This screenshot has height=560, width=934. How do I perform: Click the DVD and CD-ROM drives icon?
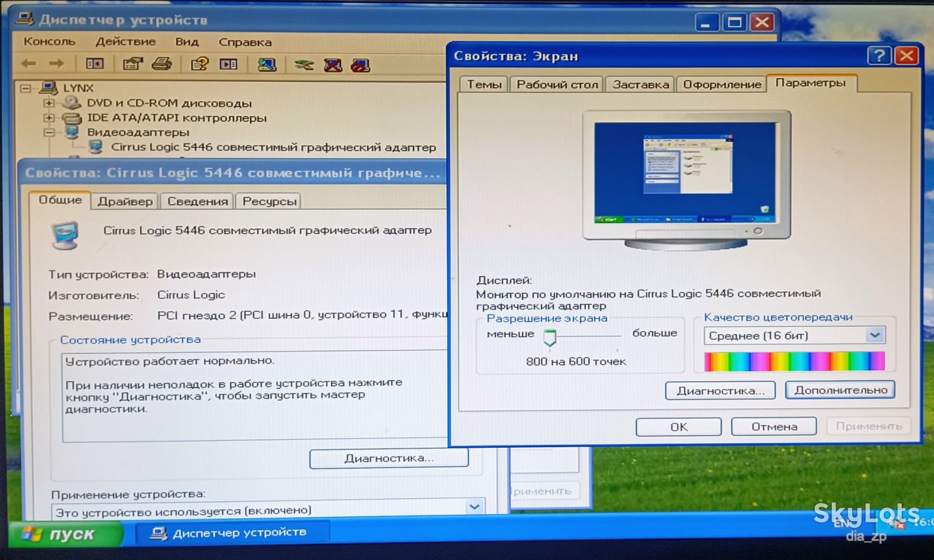point(72,103)
